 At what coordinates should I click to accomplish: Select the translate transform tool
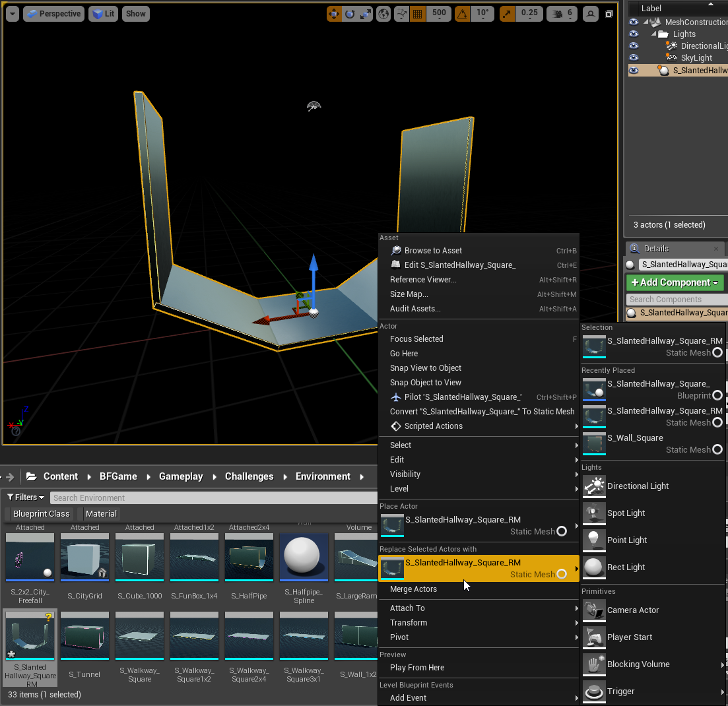click(335, 14)
